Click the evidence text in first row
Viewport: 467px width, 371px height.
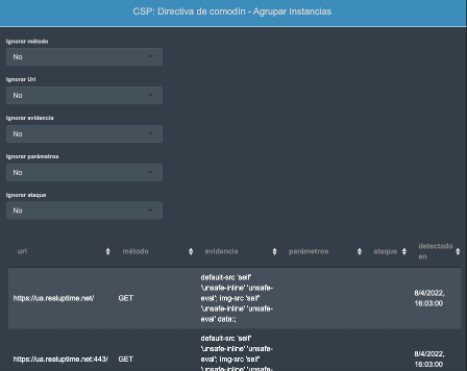pos(237,298)
